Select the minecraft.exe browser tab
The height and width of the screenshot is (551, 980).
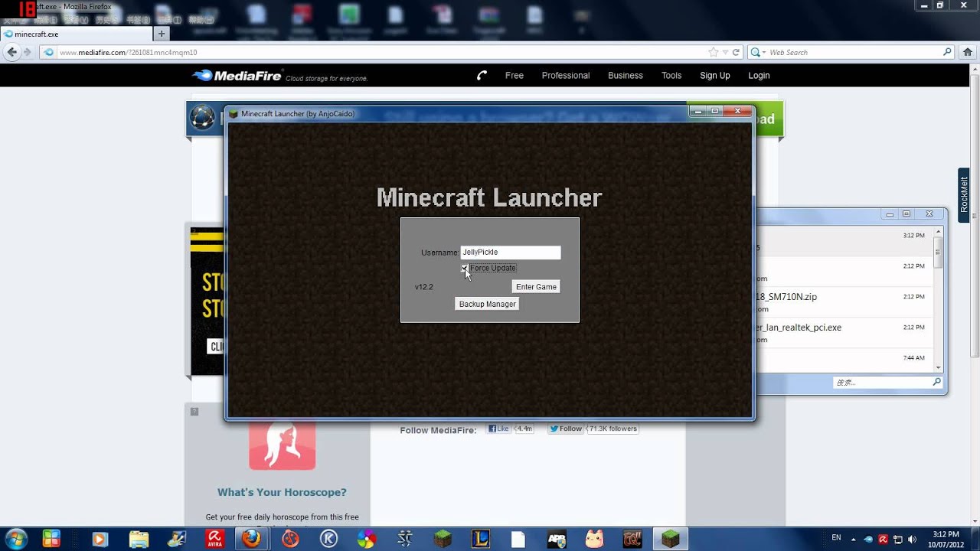coord(77,34)
